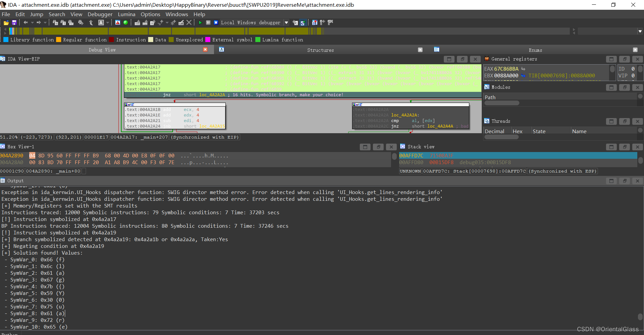The height and width of the screenshot is (335, 644).
Task: Click the Modules horizontal scrollbar thumb
Action: (x=502, y=103)
